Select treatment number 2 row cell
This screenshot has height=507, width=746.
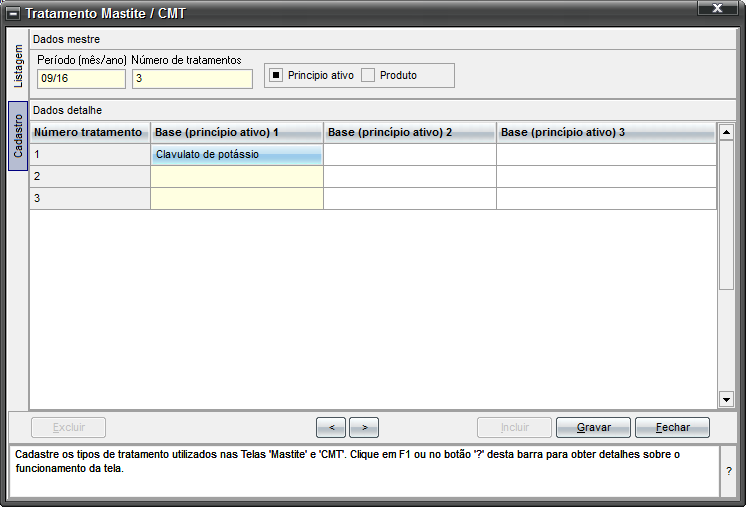point(90,176)
